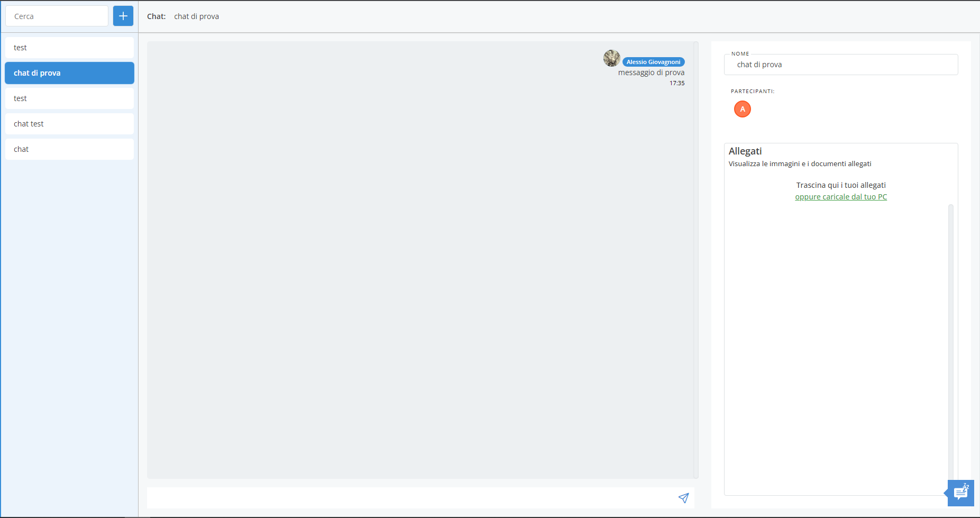Click 'oppure caricale dal tuo PC' link

click(x=841, y=197)
